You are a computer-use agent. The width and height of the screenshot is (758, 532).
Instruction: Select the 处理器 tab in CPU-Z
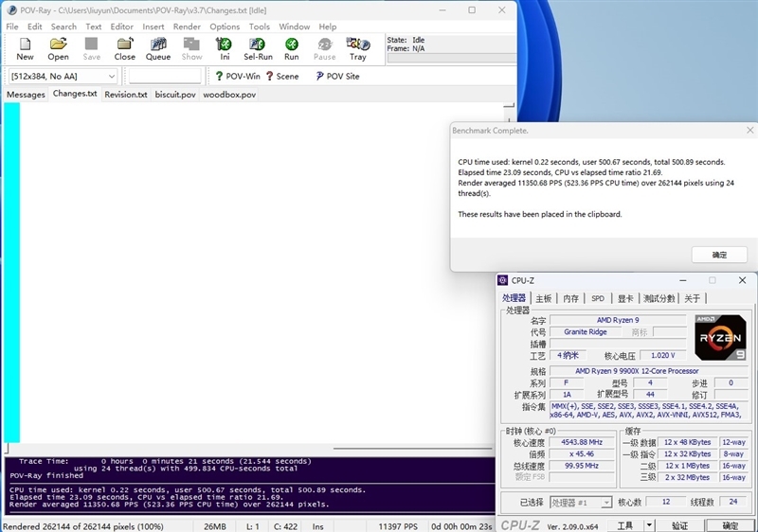(514, 298)
